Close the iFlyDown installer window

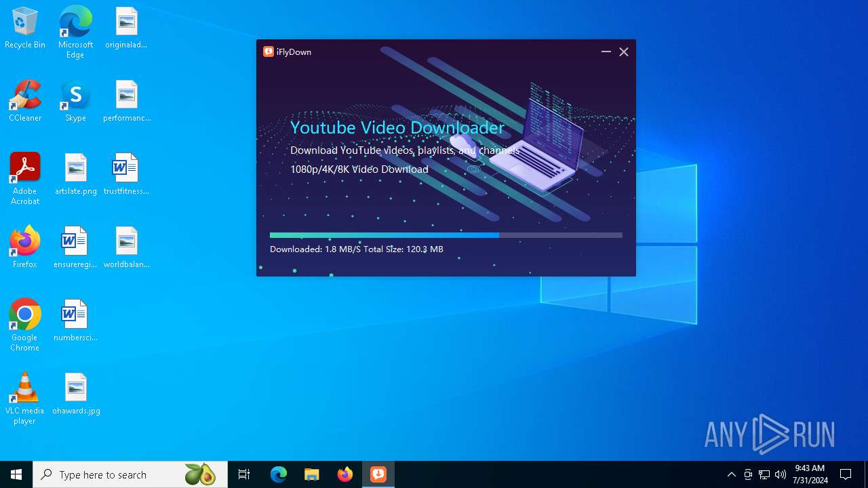pos(624,52)
